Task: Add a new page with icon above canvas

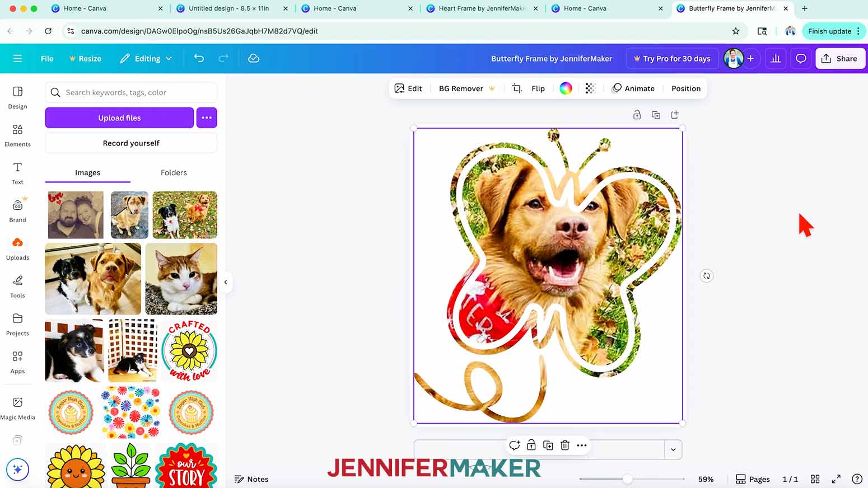Action: pos(675,115)
